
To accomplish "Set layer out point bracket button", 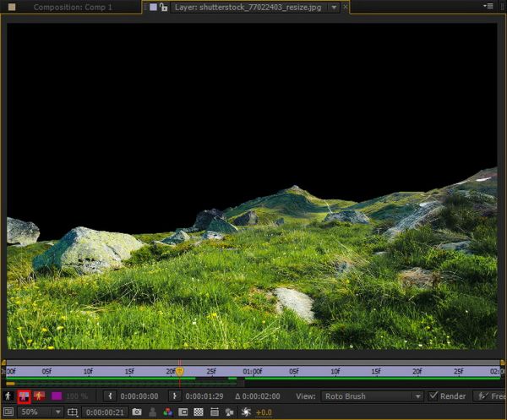I will (175, 395).
